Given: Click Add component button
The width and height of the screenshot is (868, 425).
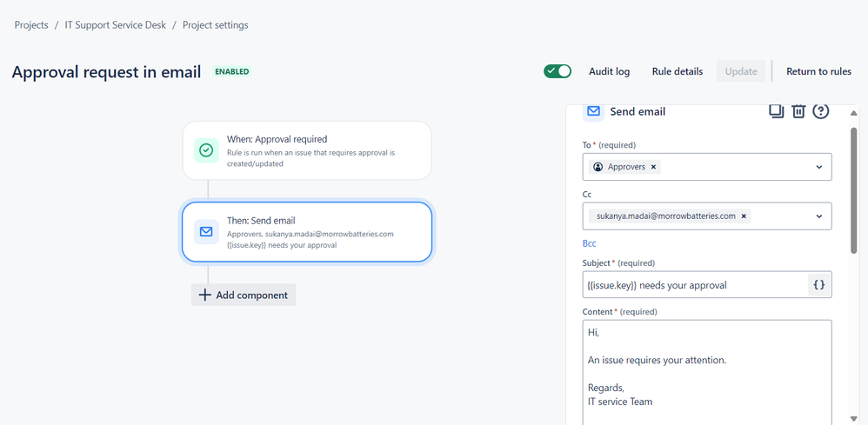Looking at the screenshot, I should [x=244, y=295].
